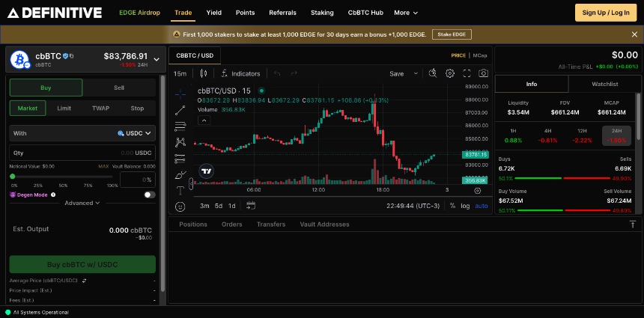Click the quantity percentage slider handle
Viewport: 644px width, 318px height.
point(12,177)
